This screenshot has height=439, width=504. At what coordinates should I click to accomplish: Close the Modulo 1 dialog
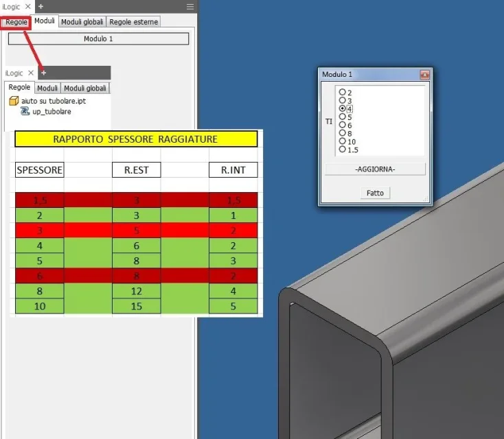point(424,75)
